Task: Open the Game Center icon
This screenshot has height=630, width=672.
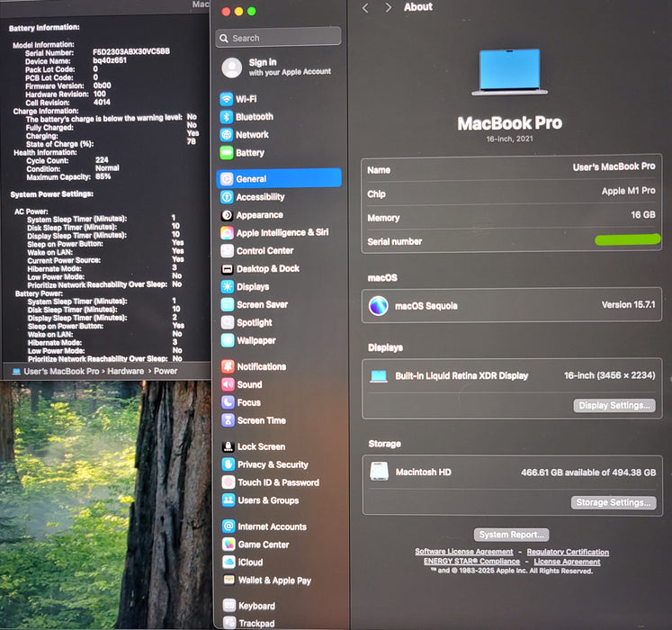Action: (228, 544)
